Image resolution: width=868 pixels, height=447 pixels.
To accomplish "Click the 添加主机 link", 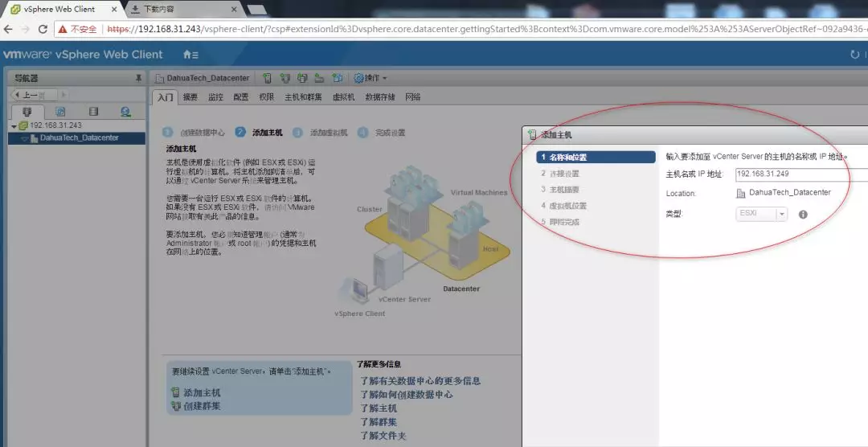I will (202, 392).
